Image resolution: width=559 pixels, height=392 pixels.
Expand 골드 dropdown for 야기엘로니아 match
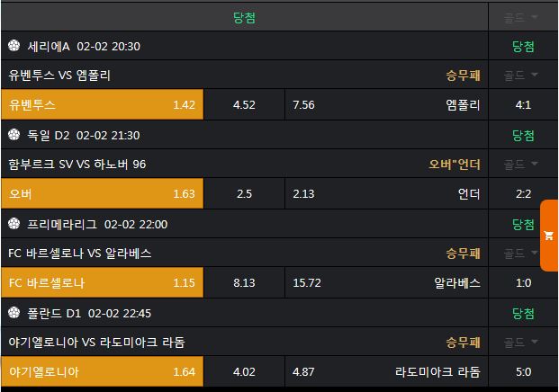pos(522,343)
